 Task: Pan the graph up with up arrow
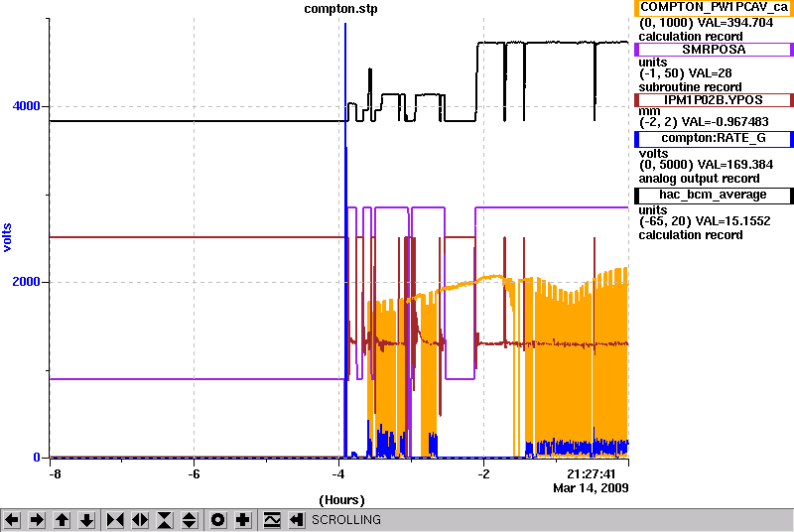click(63, 520)
